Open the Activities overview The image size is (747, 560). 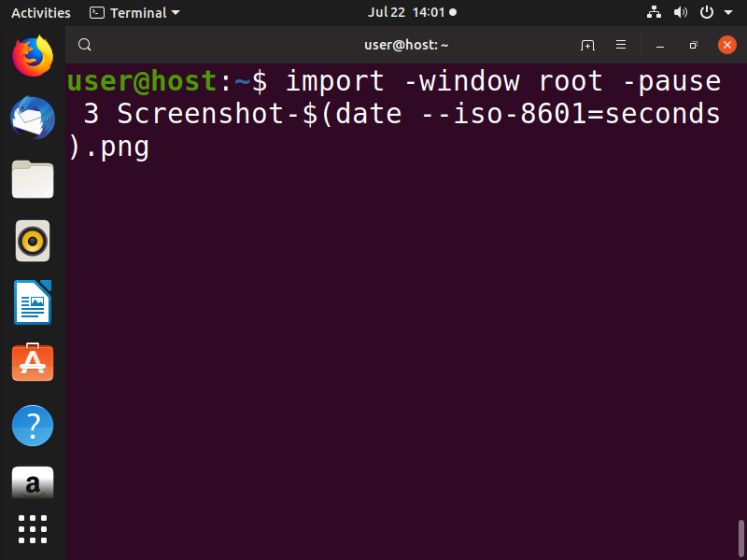click(x=41, y=13)
